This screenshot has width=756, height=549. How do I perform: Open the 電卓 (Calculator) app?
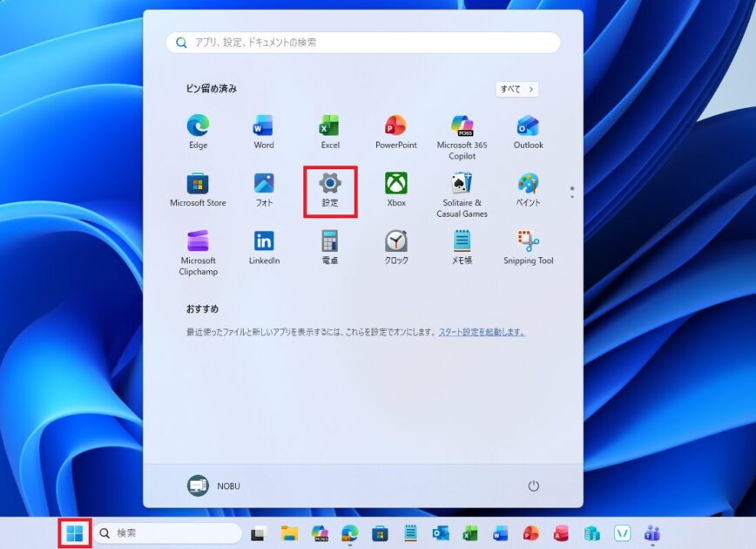click(x=329, y=245)
